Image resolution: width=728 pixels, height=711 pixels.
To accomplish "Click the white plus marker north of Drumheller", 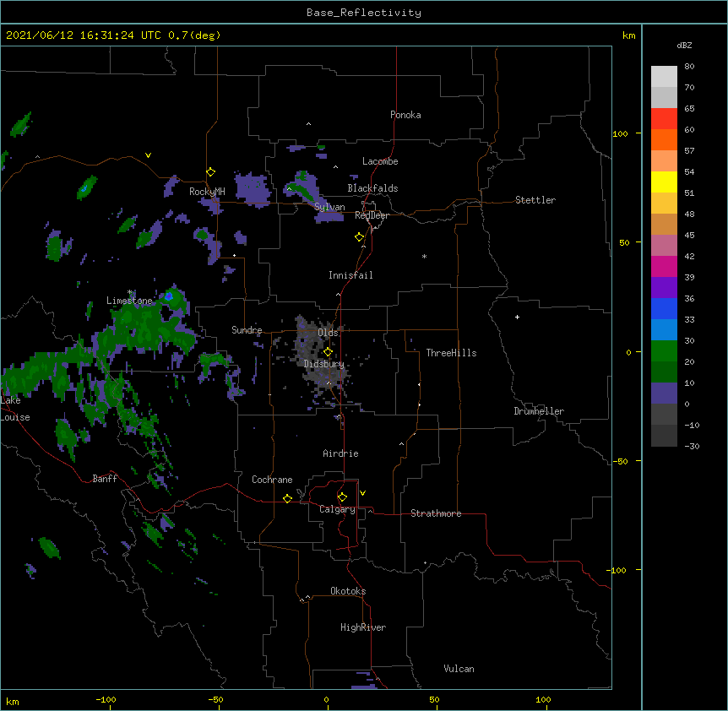I will pyautogui.click(x=517, y=317).
